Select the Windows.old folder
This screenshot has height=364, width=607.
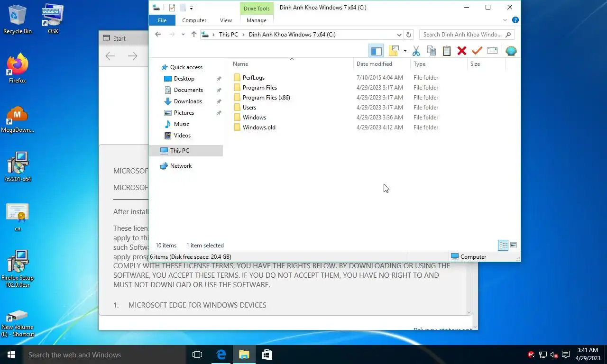tap(259, 127)
